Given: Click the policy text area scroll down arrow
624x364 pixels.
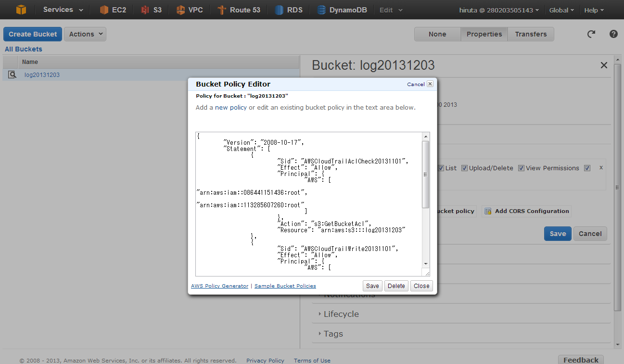Looking at the screenshot, I should [x=425, y=264].
